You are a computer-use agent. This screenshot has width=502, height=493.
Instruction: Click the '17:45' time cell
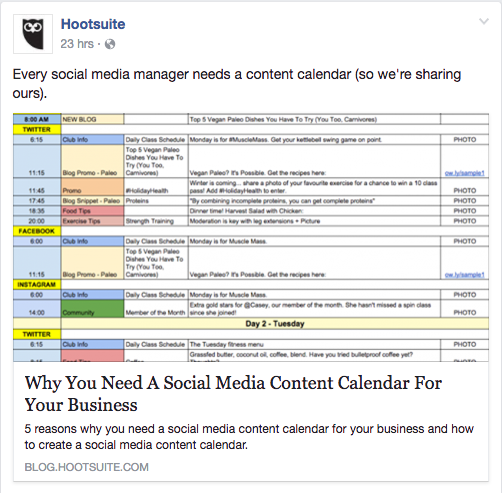tap(37, 201)
